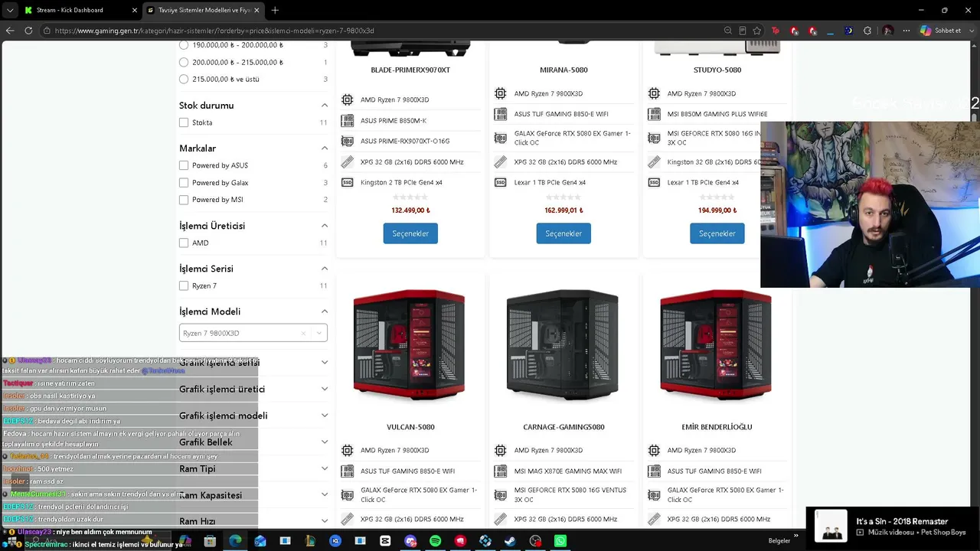Check the Ryzen 7 series checkbox
Viewport: 980px width, 551px height.
pyautogui.click(x=184, y=285)
